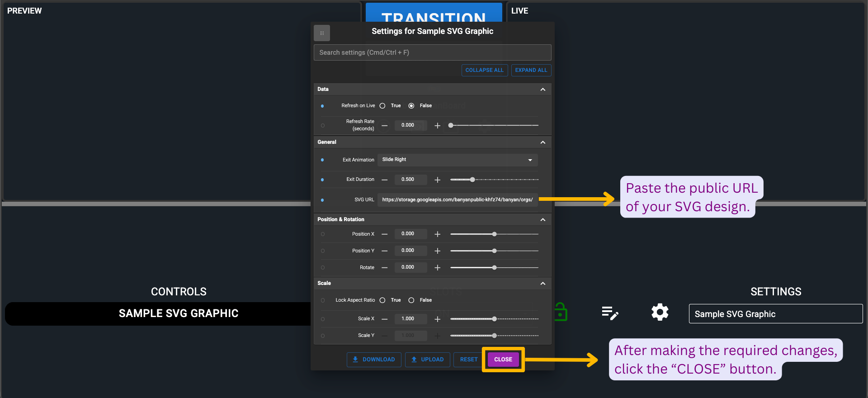Image resolution: width=868 pixels, height=398 pixels.
Task: Click the edit list pencil icon
Action: [x=610, y=313]
